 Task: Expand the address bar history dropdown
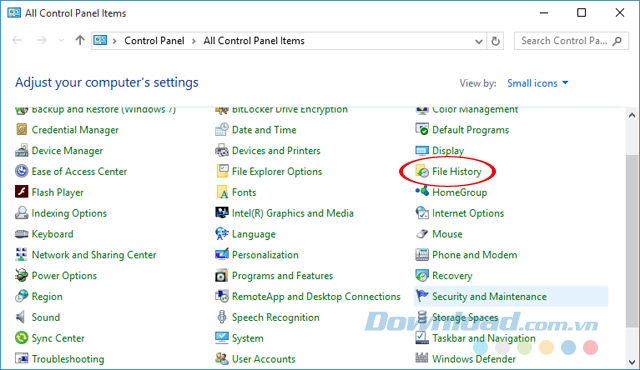[x=479, y=41]
